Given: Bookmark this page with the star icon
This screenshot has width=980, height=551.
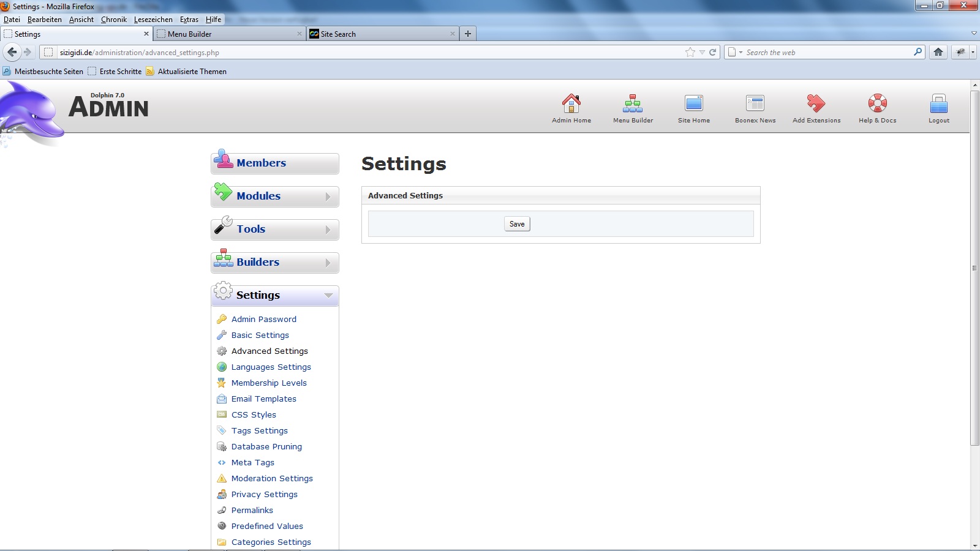Looking at the screenshot, I should [690, 52].
